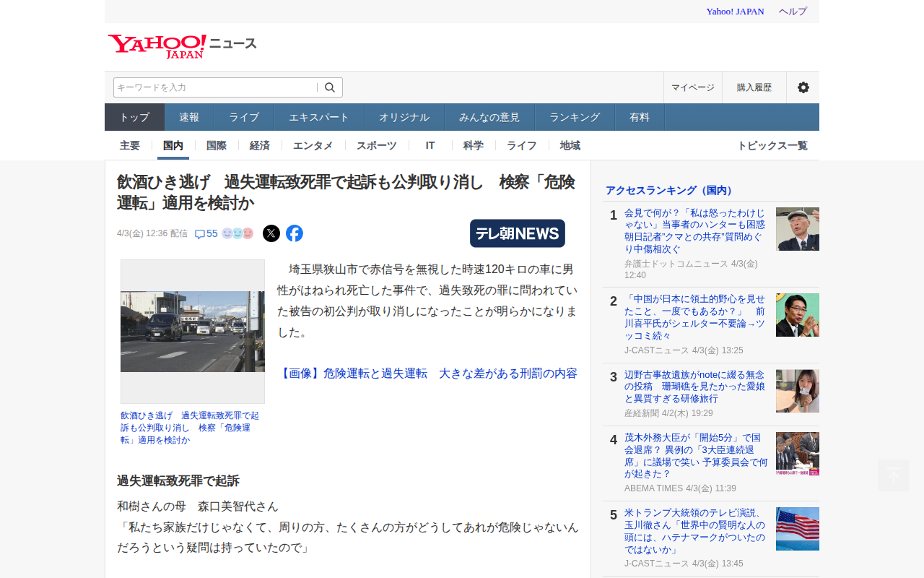Viewport: 924px width, 578px height.
Task: Select the オリジナル navigation tab
Action: click(404, 117)
